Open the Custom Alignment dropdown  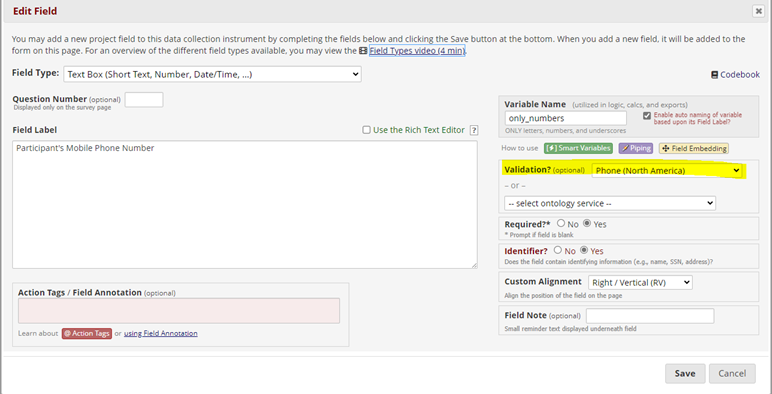click(640, 283)
